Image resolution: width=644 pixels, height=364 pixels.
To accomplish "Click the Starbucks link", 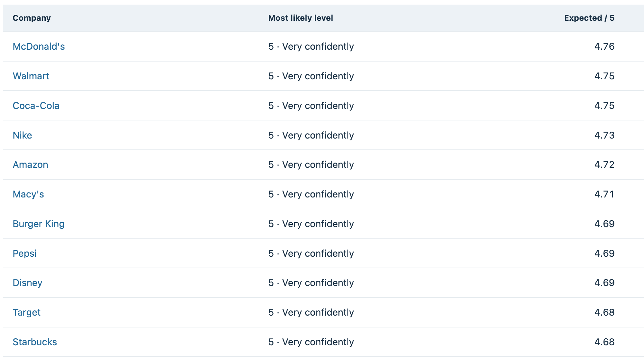I will (x=35, y=342).
